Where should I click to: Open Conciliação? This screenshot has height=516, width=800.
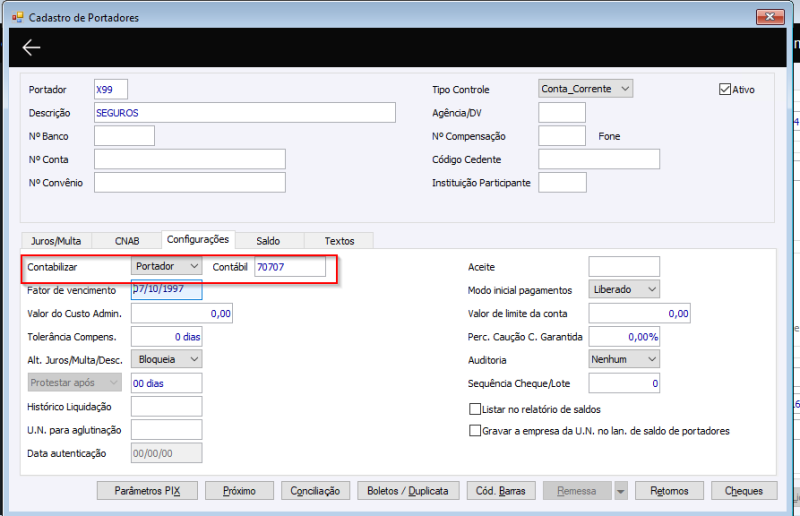[x=315, y=491]
